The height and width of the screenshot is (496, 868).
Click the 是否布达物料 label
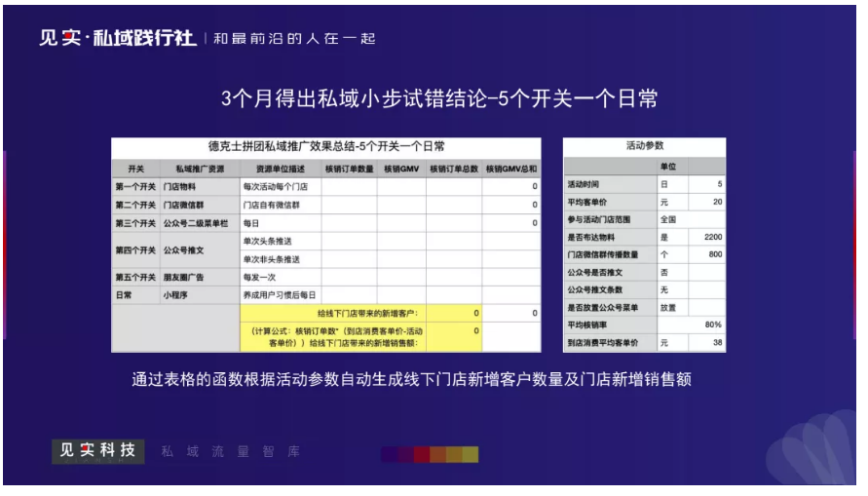pos(611,237)
